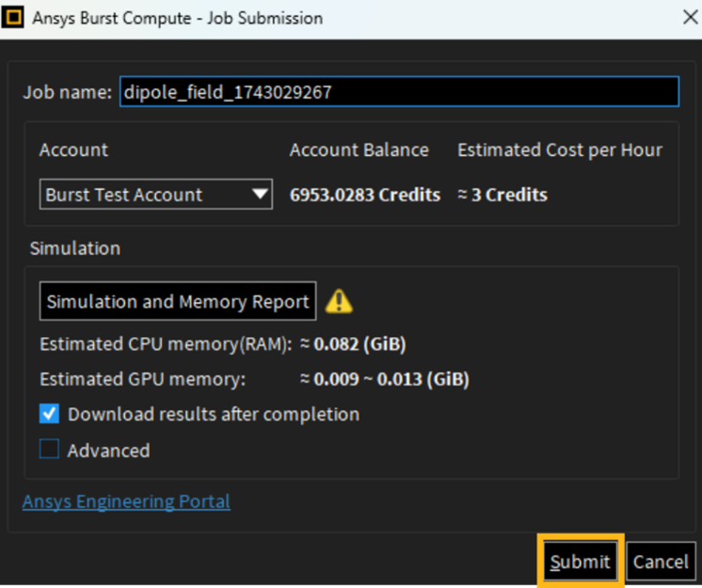Click the Estimated Cost per Hour label

560,150
